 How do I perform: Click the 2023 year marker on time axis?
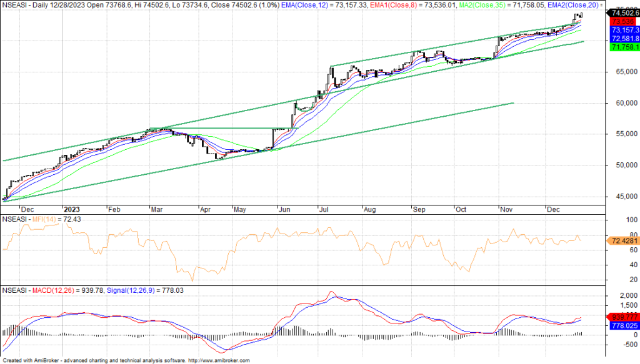tap(72, 210)
